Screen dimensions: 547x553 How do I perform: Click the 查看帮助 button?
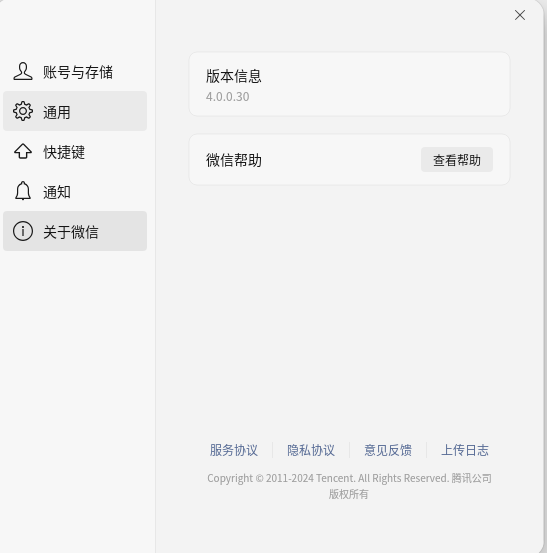457,160
